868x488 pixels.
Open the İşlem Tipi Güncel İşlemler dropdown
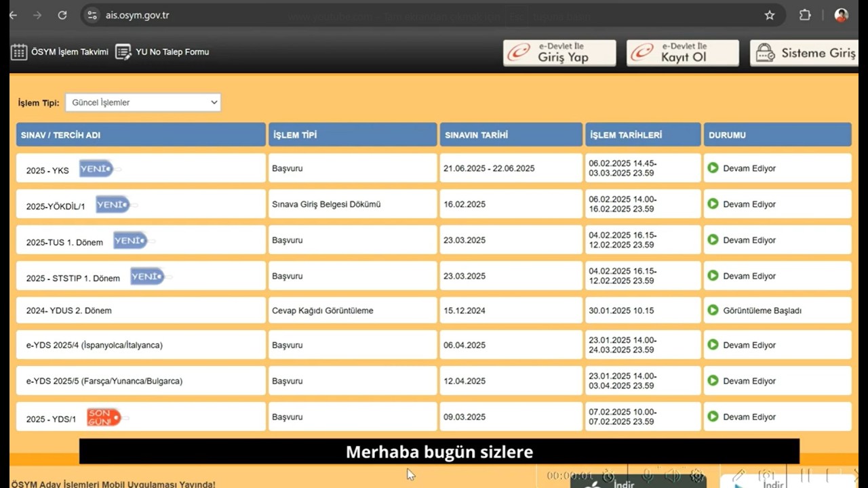click(143, 102)
